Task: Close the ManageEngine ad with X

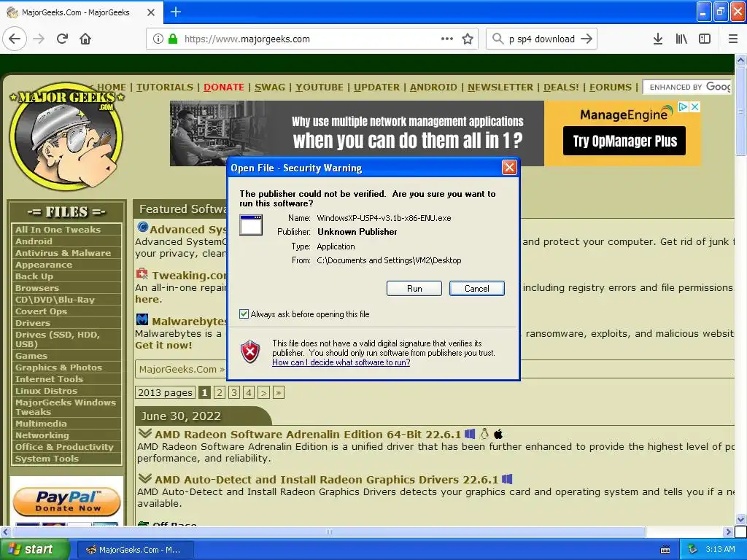Action: point(695,106)
